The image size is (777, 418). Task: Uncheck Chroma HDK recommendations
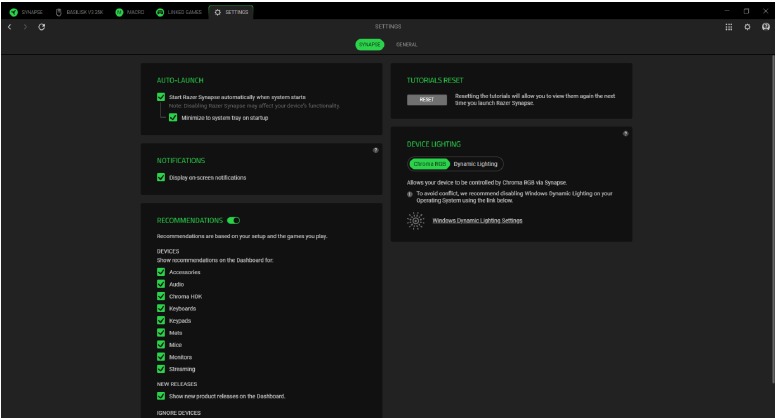[161, 296]
